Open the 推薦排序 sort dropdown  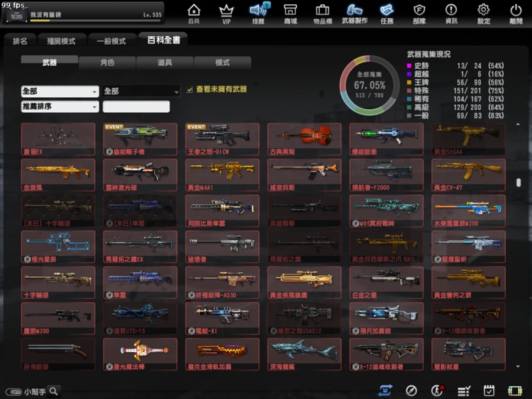(60, 107)
